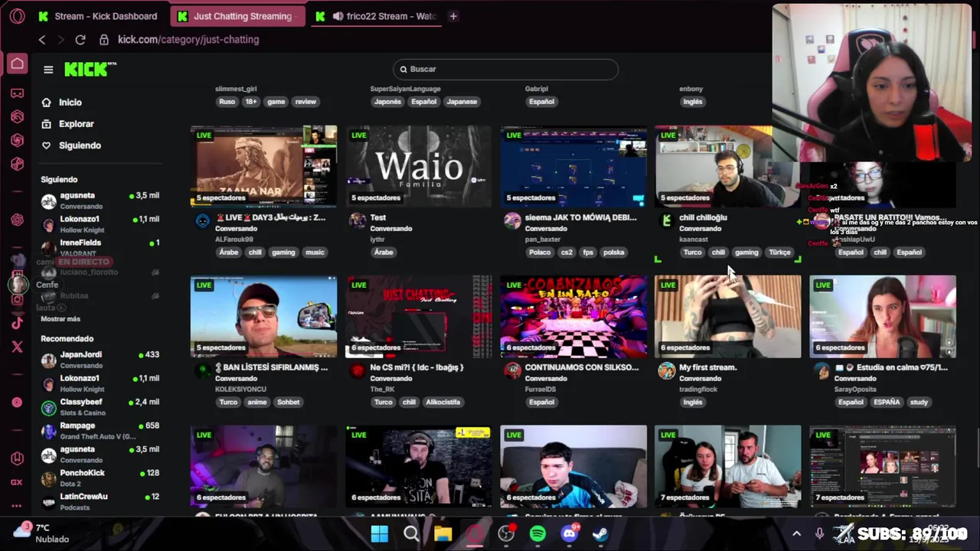This screenshot has height=551, width=980.
Task: Click the Polaco tag under pan_baxter
Action: [x=539, y=253]
